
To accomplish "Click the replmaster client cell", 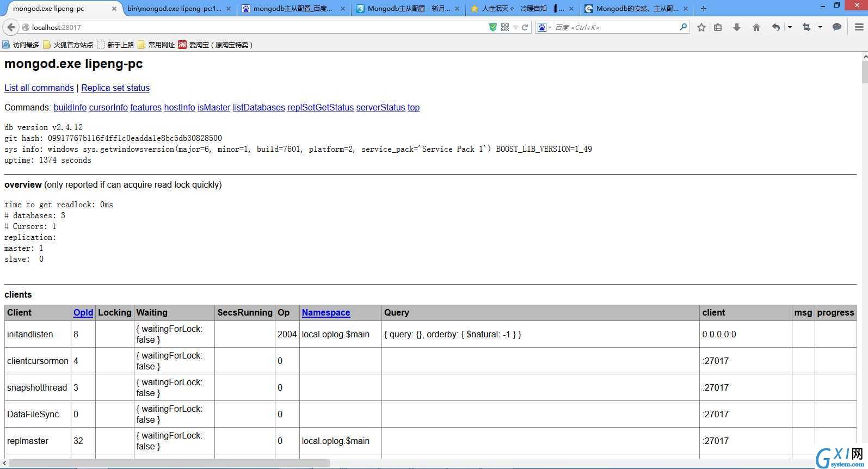I will [x=38, y=441].
